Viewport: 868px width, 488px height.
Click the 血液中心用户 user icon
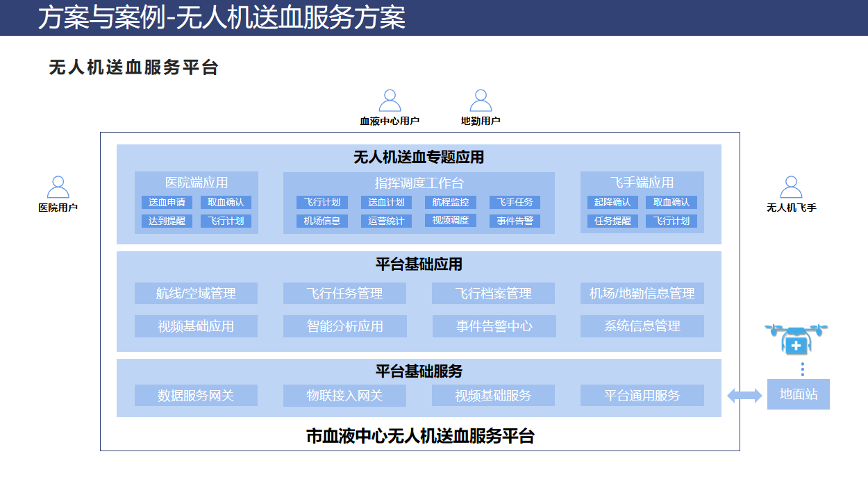coord(389,102)
